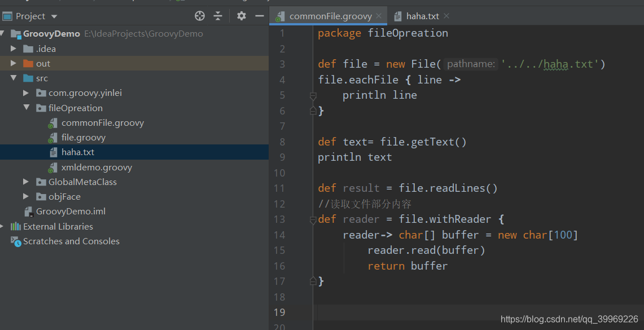Open Project panel settings gear
The height and width of the screenshot is (330, 644).
pos(241,16)
